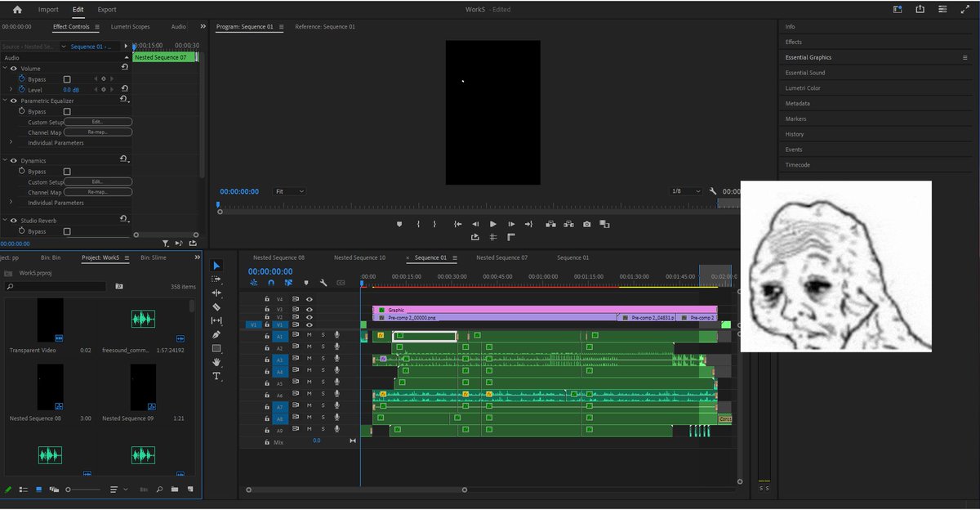980x510 pixels.
Task: Reset the Volume effect
Action: 124,68
